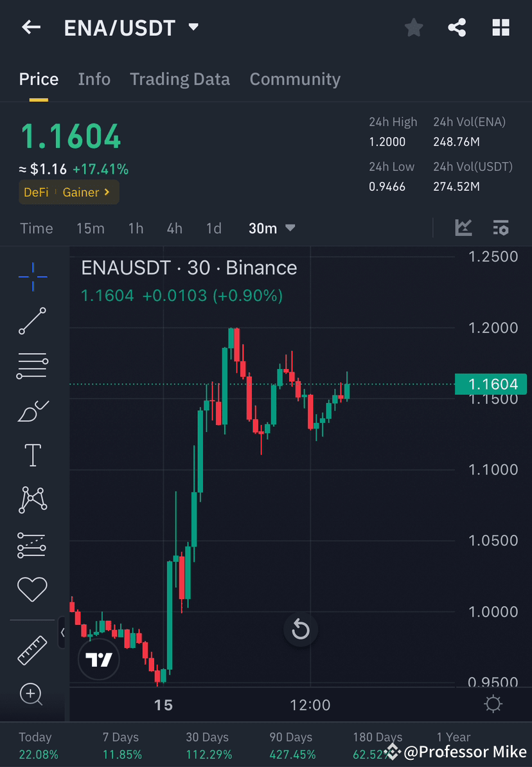Select the Text tool
This screenshot has width=532, height=767.
point(33,455)
